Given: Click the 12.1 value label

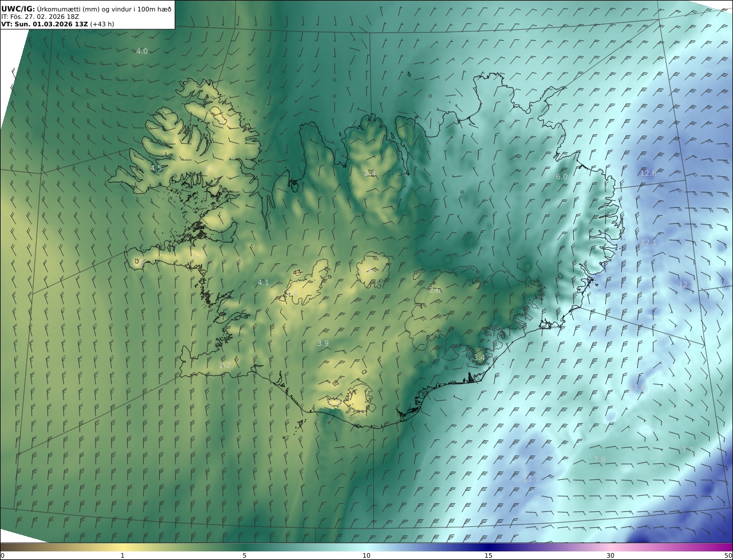Looking at the screenshot, I should (x=649, y=243).
